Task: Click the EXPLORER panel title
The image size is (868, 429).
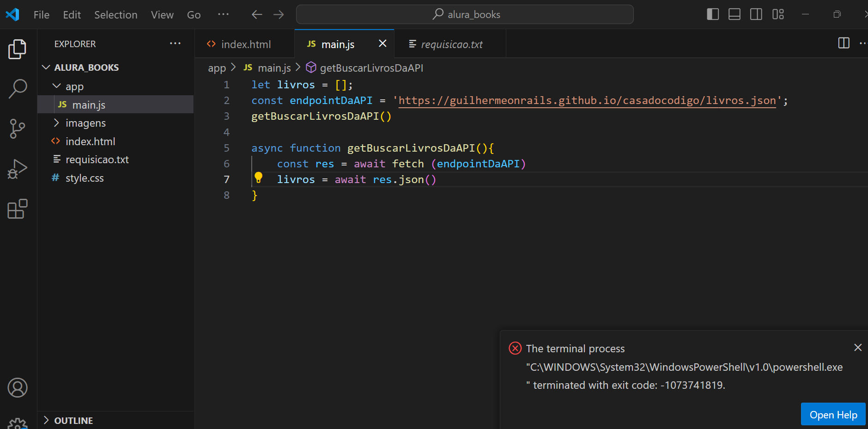Action: click(x=75, y=44)
